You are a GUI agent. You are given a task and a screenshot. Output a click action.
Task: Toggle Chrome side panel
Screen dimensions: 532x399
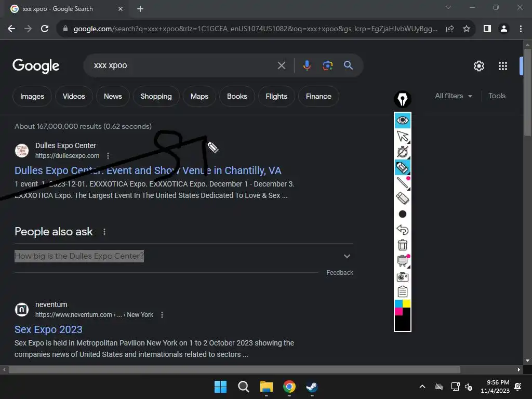coord(487,29)
